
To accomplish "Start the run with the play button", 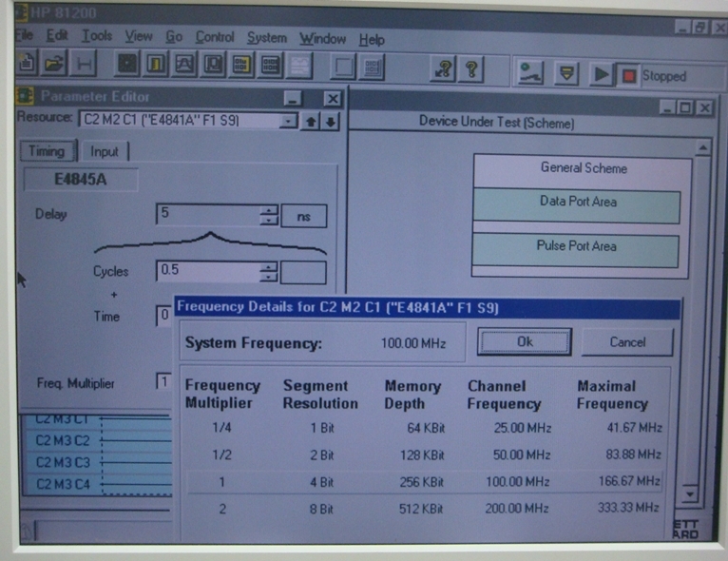I will click(x=602, y=74).
